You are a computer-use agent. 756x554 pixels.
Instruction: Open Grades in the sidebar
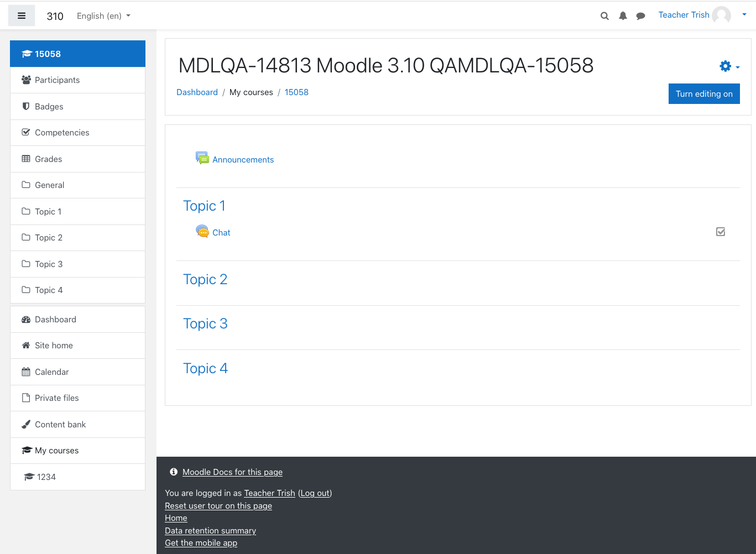click(x=77, y=159)
